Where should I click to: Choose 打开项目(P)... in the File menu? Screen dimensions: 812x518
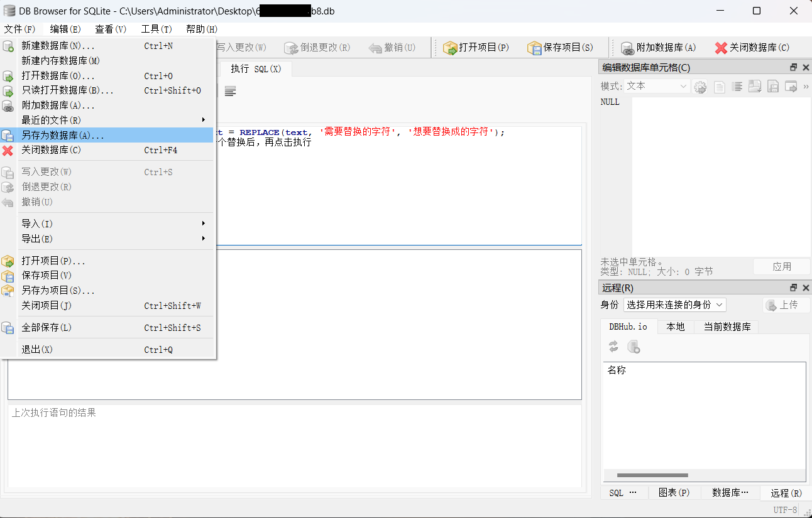(107, 261)
